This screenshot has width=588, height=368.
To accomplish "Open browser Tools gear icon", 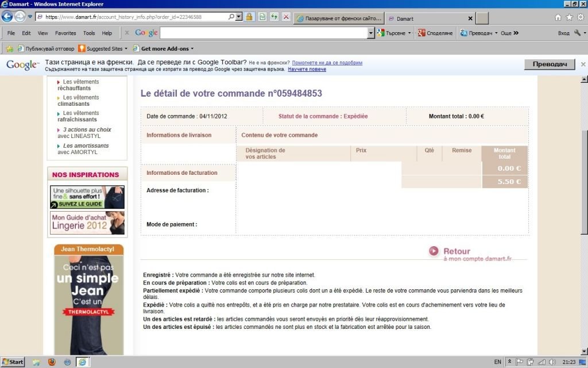I will (581, 17).
